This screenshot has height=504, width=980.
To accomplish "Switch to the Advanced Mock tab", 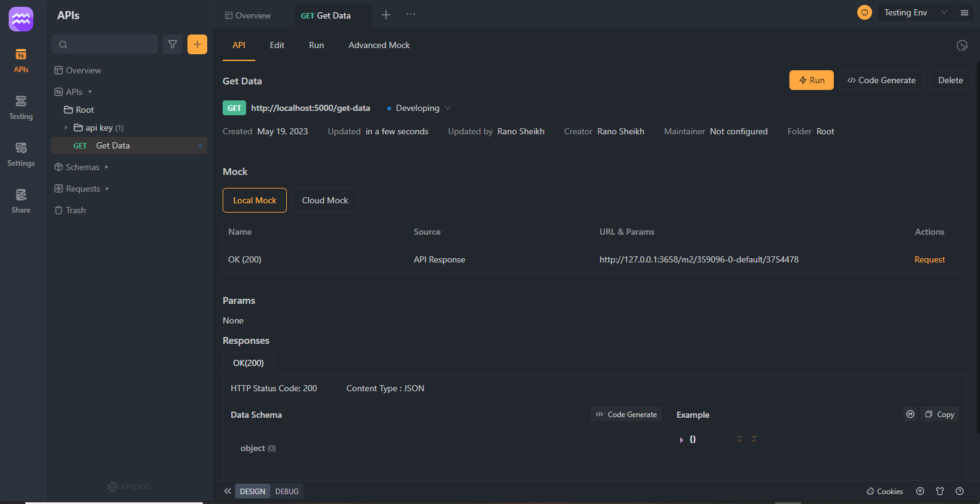I will [379, 45].
